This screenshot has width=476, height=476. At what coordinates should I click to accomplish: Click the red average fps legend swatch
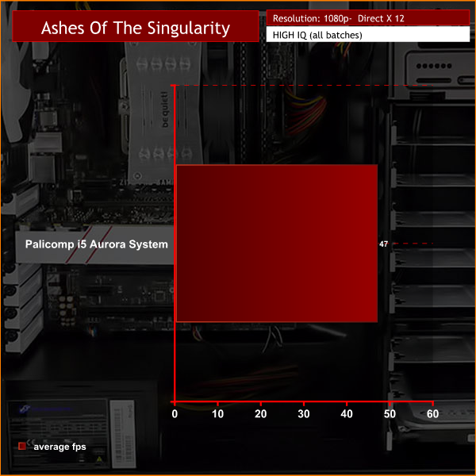point(22,446)
